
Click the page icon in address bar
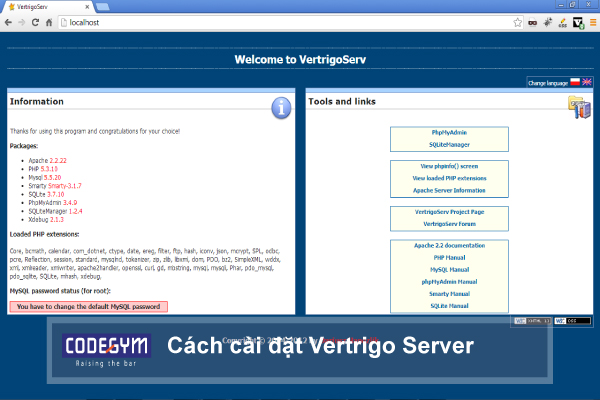point(64,23)
